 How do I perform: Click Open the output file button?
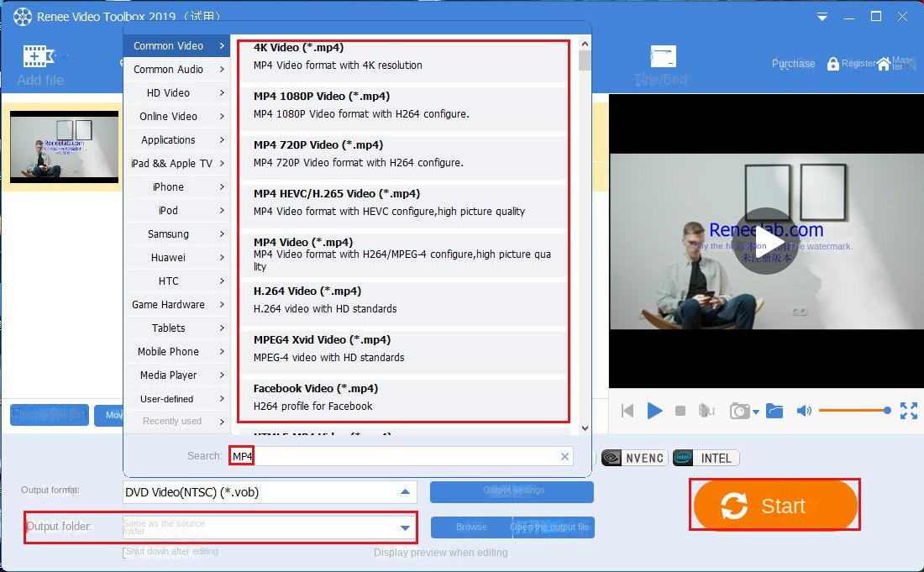(x=554, y=527)
